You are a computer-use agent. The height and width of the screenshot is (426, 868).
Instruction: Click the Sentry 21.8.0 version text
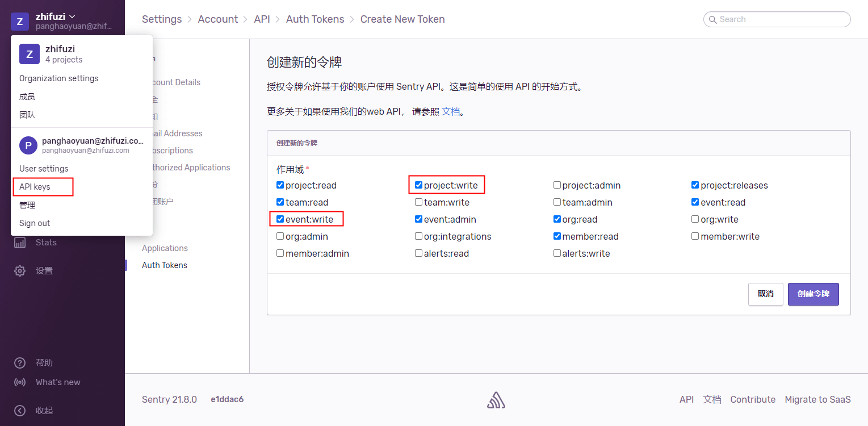coord(169,400)
